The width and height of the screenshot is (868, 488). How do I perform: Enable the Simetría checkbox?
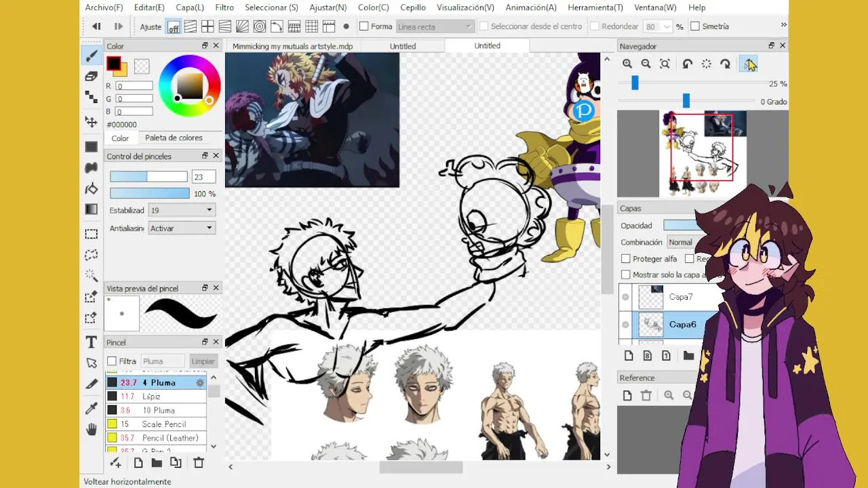695,26
